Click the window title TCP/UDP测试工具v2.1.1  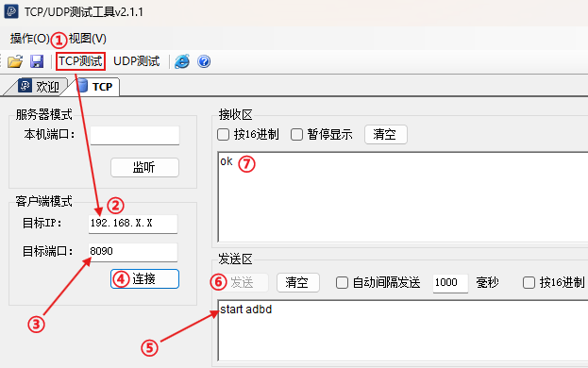click(84, 12)
